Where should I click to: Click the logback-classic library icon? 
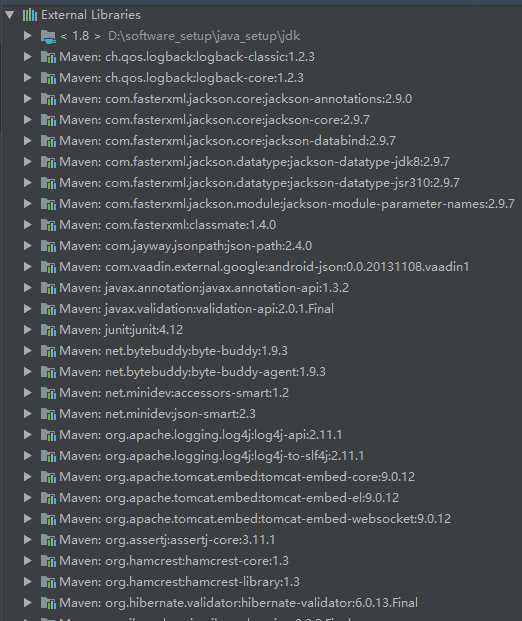[48, 57]
